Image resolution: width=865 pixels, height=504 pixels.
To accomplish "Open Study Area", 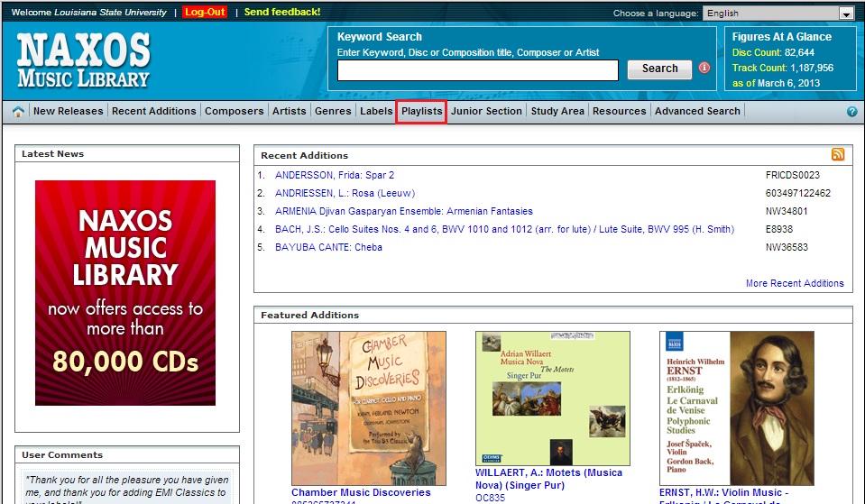I will tap(557, 111).
